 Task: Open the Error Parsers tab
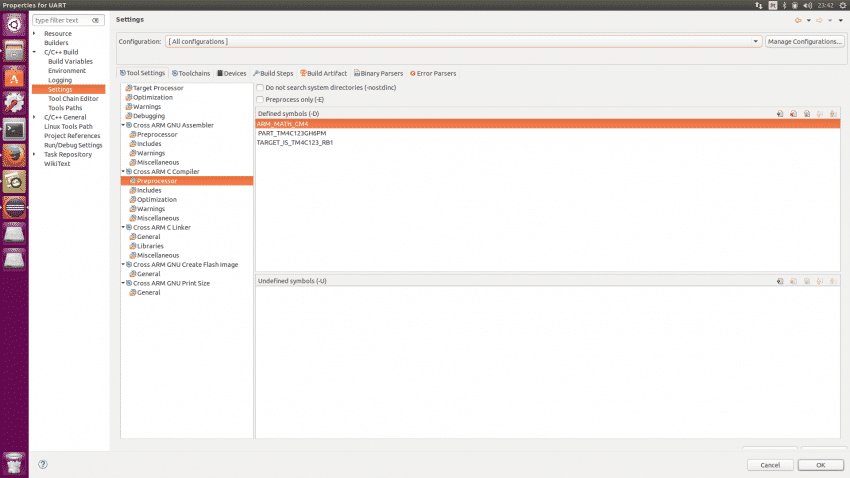click(x=433, y=74)
